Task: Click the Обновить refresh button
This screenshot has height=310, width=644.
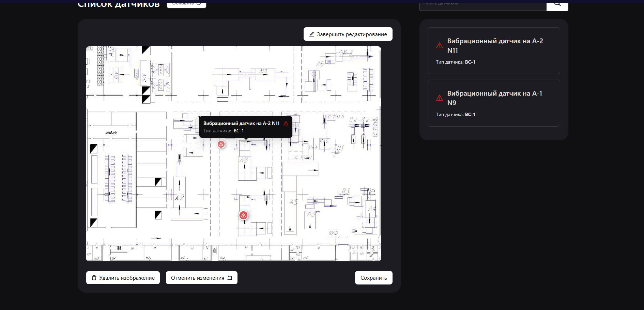Action: point(186,3)
